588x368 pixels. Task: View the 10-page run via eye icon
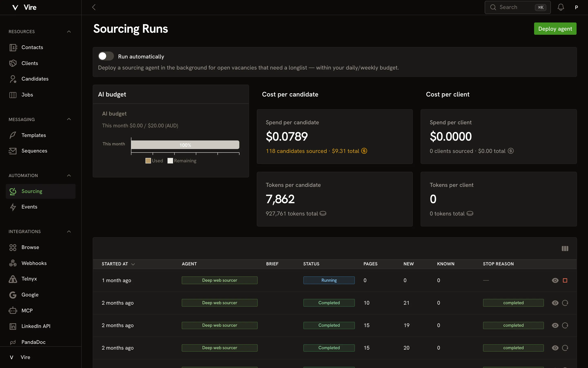[555, 303]
